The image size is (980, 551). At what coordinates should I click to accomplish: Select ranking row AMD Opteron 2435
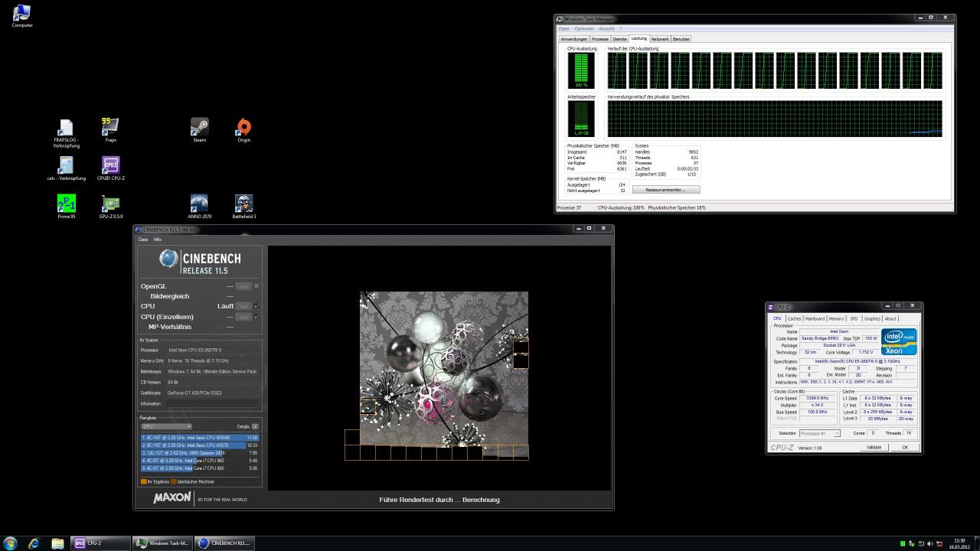(200, 453)
